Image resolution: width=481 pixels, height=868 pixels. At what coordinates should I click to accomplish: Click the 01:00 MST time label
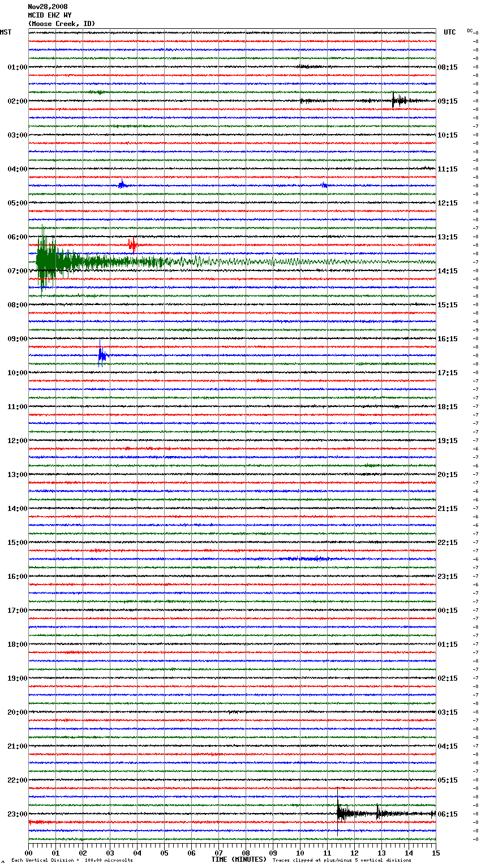point(18,67)
